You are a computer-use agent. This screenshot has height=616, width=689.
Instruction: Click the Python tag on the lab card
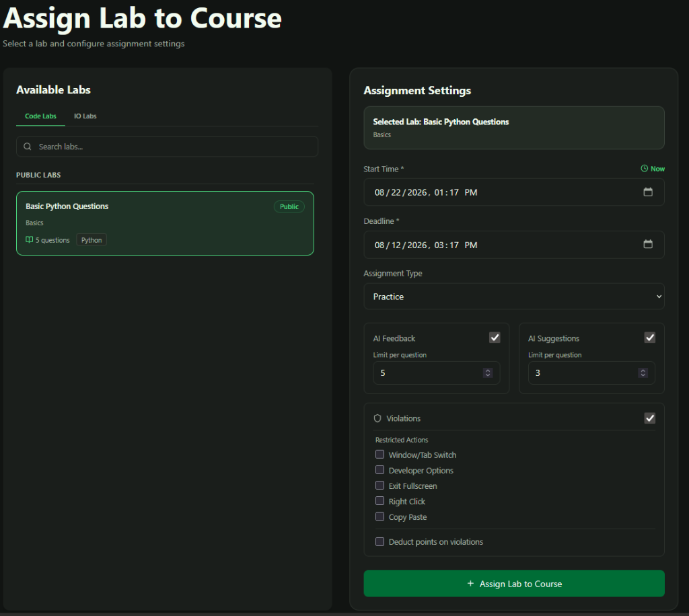[x=92, y=240]
